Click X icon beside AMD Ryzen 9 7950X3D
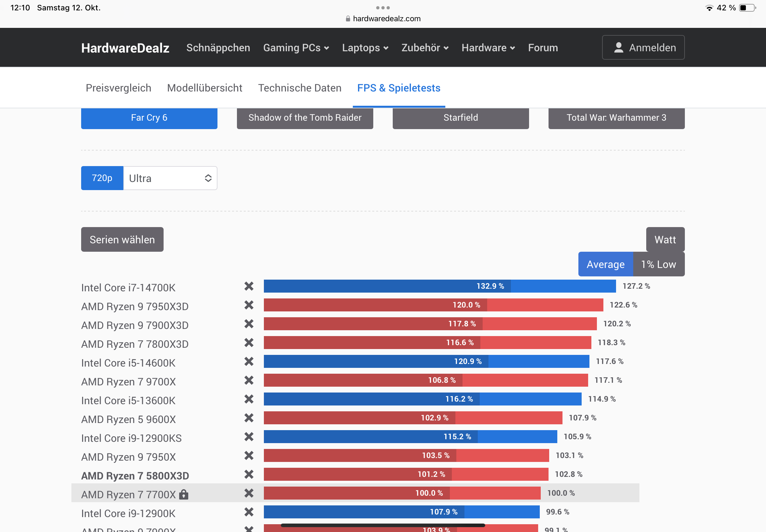766x532 pixels. 249,305
